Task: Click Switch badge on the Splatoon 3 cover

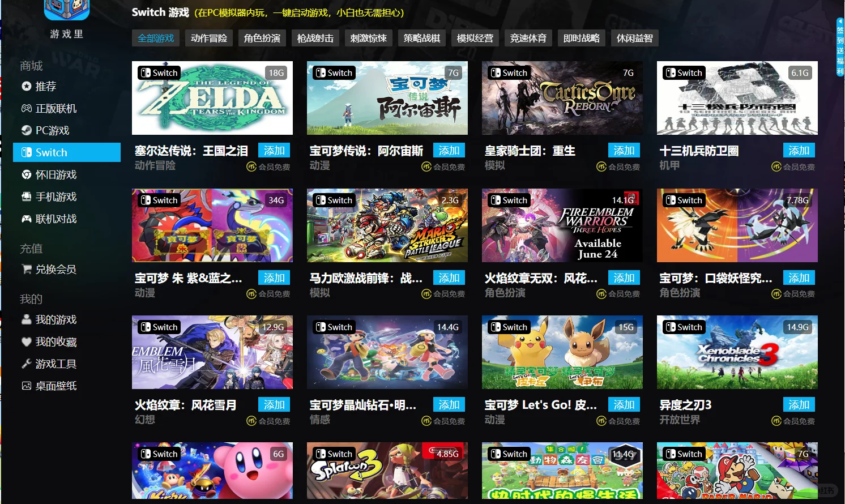Action: pyautogui.click(x=334, y=454)
